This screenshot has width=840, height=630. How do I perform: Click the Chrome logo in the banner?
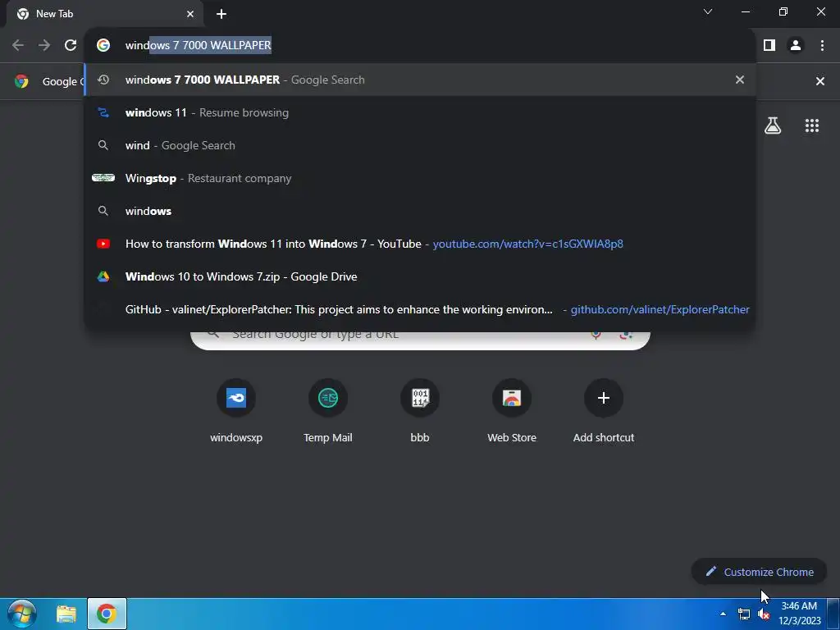pyautogui.click(x=21, y=81)
